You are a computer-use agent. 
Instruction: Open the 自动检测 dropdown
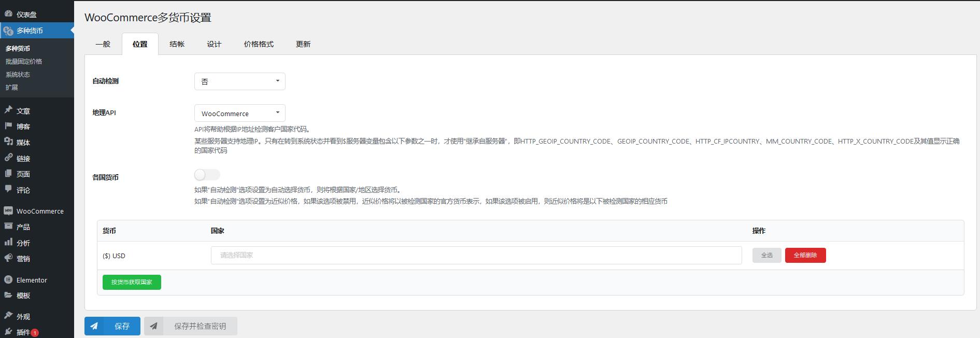point(239,81)
